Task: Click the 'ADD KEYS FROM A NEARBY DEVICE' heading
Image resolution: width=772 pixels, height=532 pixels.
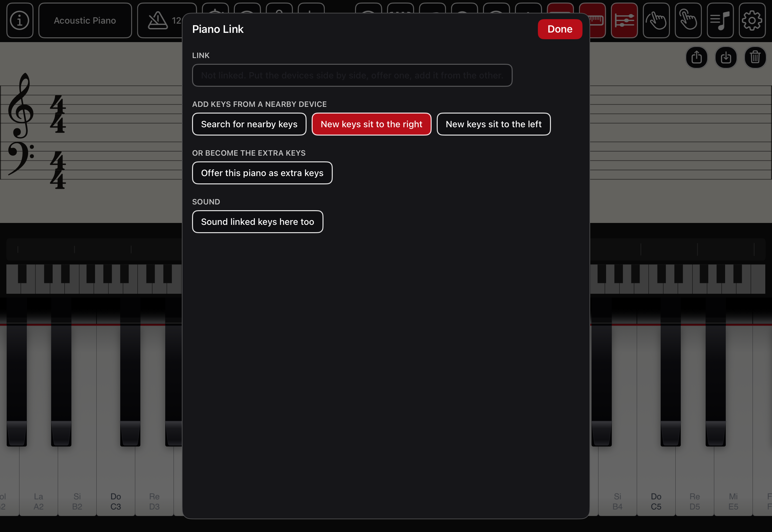Action: [259, 104]
